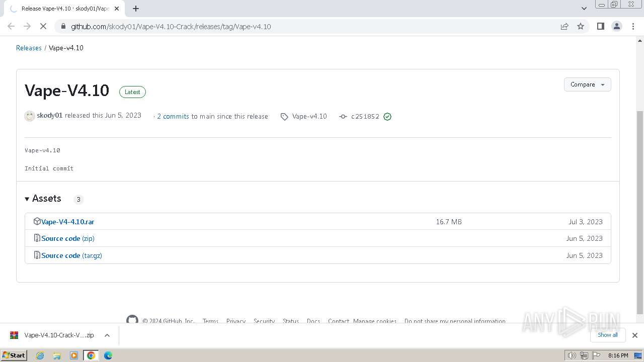Open the skody01 profile link

[49, 116]
